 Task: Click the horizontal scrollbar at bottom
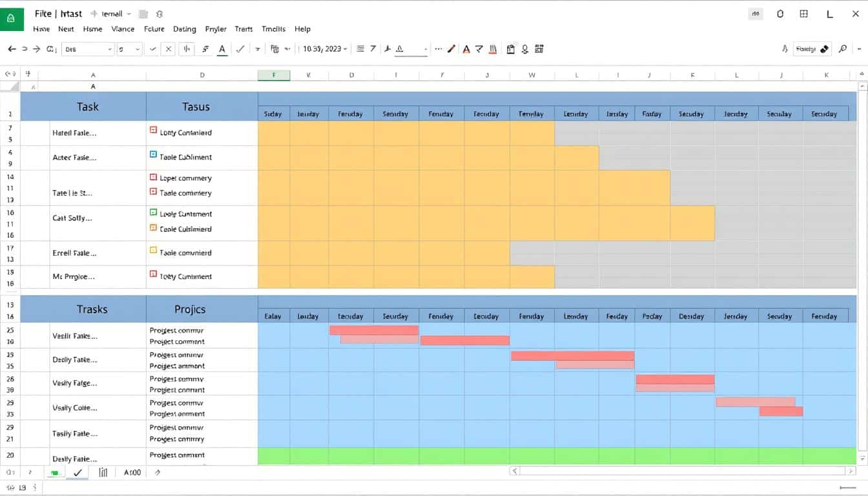click(682, 471)
